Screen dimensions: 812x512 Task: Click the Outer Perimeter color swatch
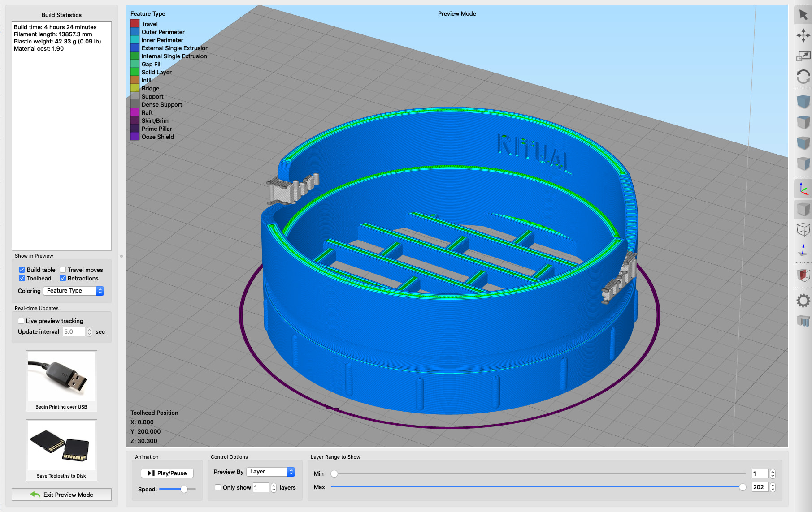tap(135, 32)
